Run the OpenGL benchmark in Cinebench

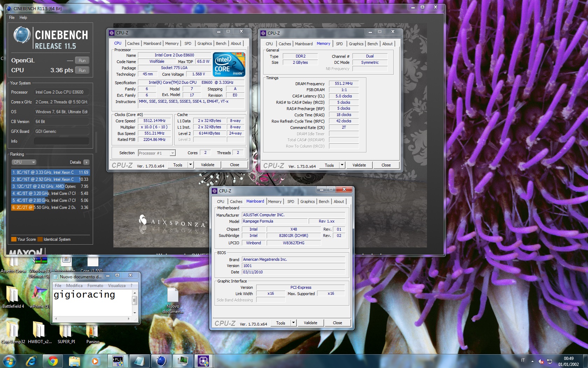(x=82, y=60)
